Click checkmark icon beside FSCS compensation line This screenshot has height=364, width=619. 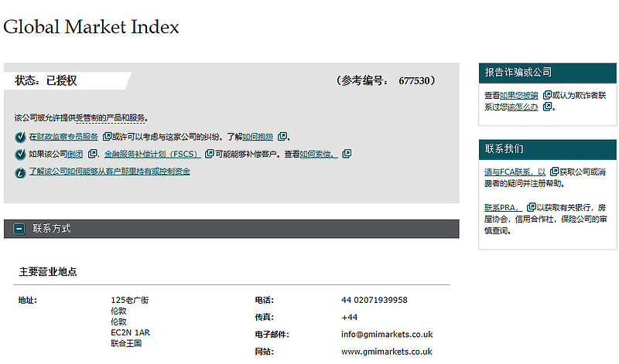coord(20,155)
